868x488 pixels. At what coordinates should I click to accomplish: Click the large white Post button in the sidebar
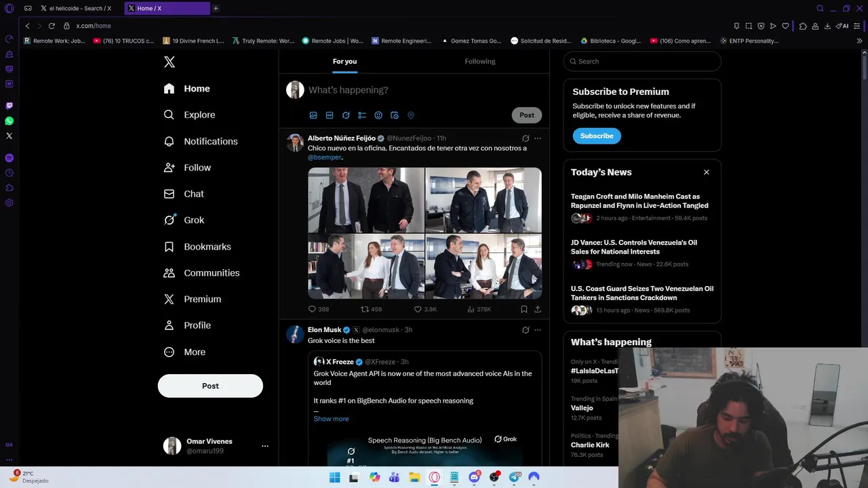pos(210,386)
